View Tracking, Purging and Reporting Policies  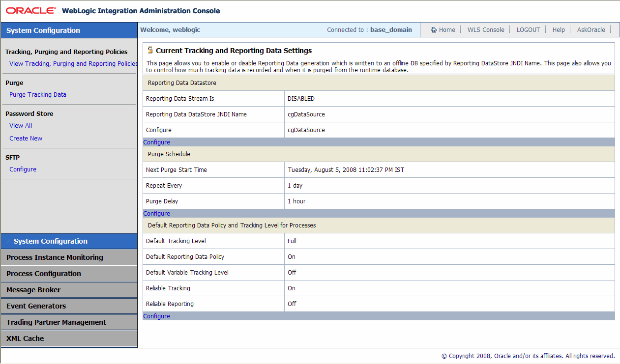pos(72,63)
